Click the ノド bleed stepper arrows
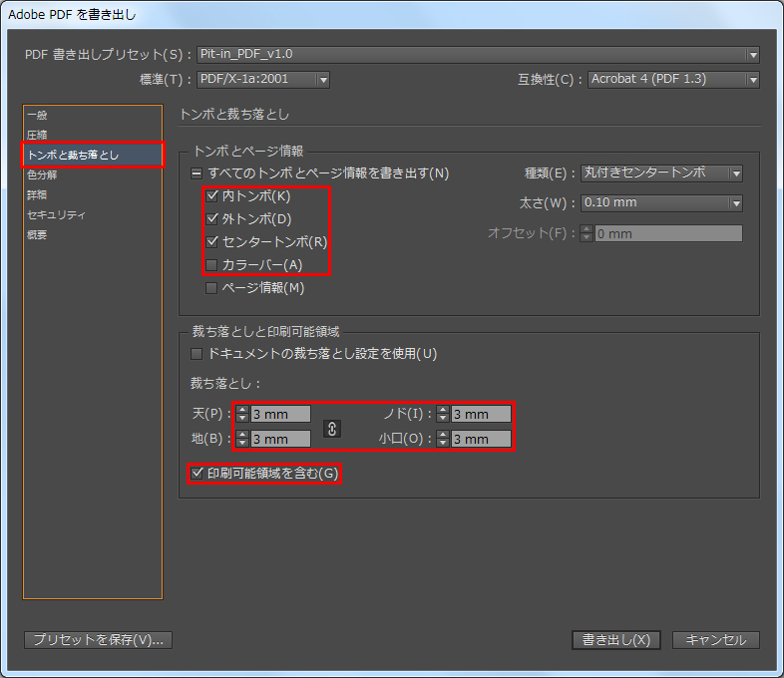 443,414
